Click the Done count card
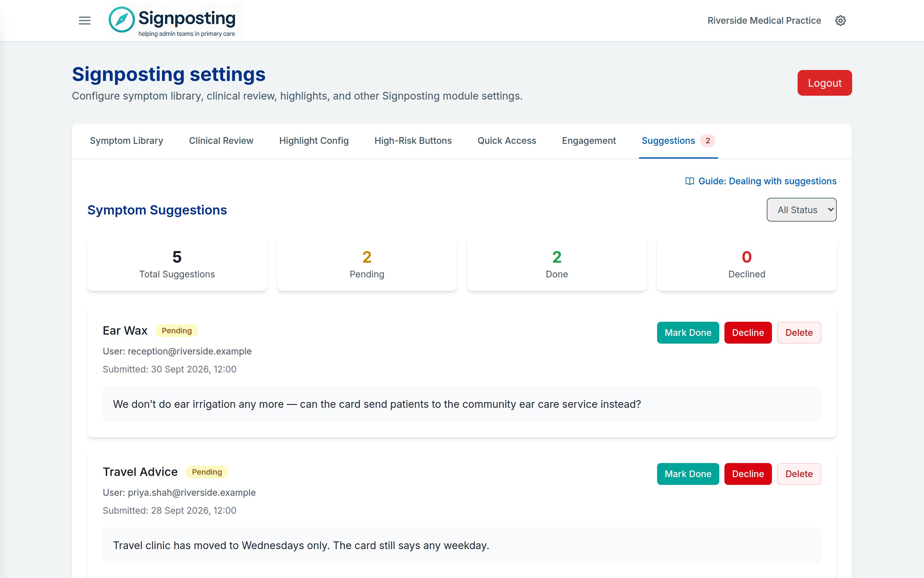This screenshot has height=578, width=924. pyautogui.click(x=557, y=265)
